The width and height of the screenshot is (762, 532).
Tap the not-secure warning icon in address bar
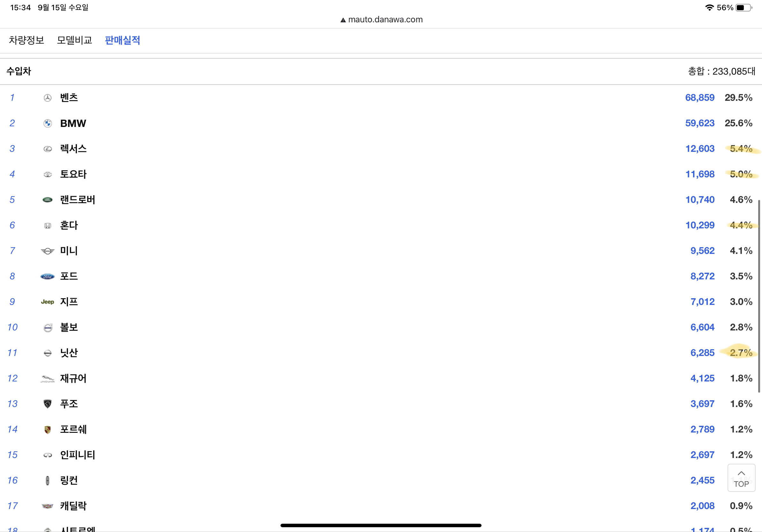point(343,20)
